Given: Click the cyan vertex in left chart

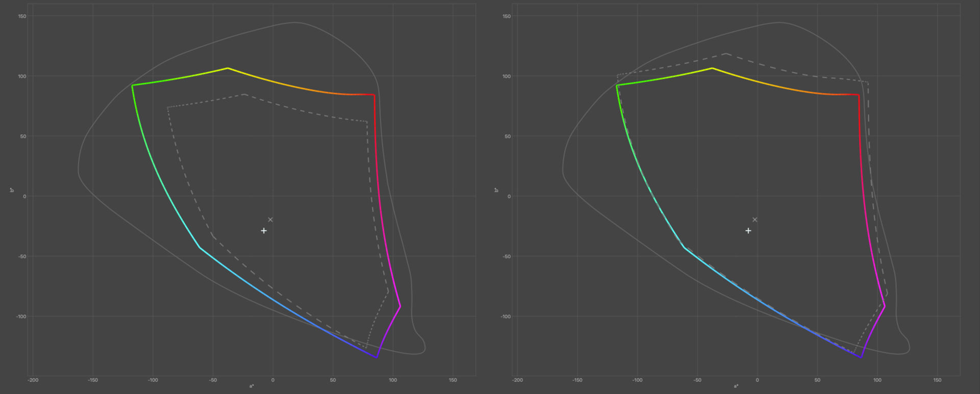Looking at the screenshot, I should pos(200,248).
